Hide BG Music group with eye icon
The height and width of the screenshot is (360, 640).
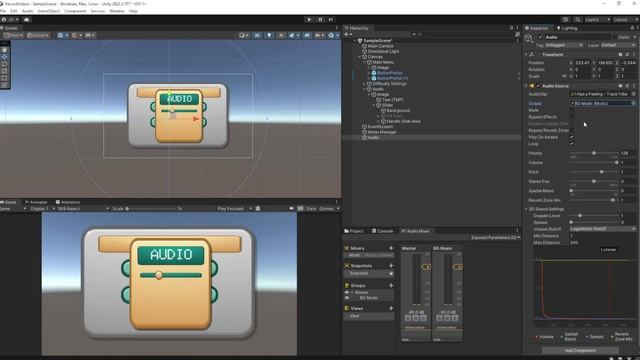point(347,298)
